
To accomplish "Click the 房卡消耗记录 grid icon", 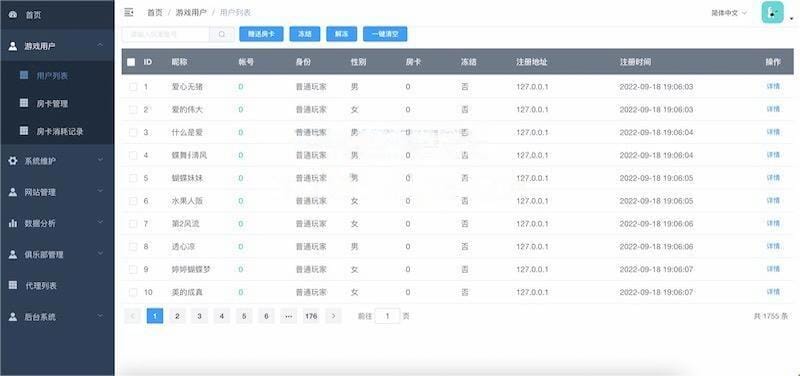I will coord(24,131).
